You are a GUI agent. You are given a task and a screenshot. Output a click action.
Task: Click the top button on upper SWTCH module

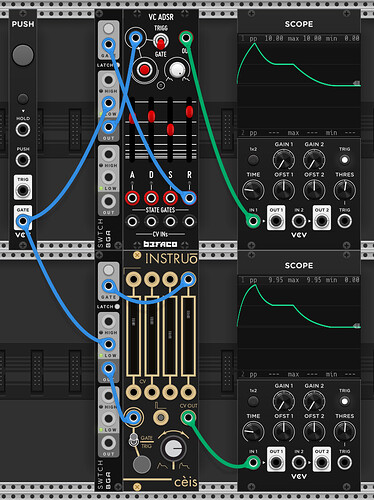(x=108, y=28)
